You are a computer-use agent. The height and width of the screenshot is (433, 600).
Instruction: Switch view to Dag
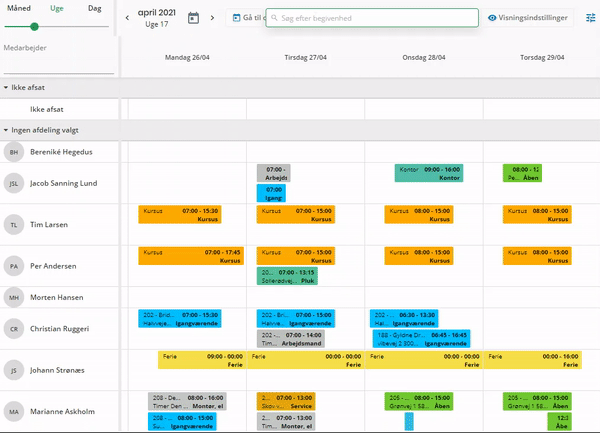94,8
